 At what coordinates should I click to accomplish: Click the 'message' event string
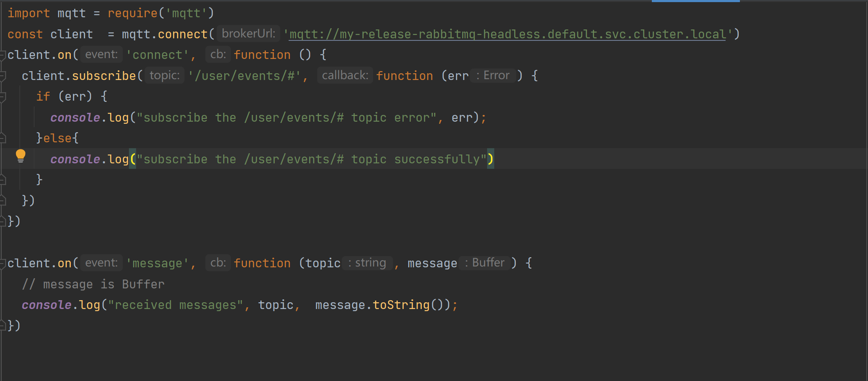click(x=158, y=264)
